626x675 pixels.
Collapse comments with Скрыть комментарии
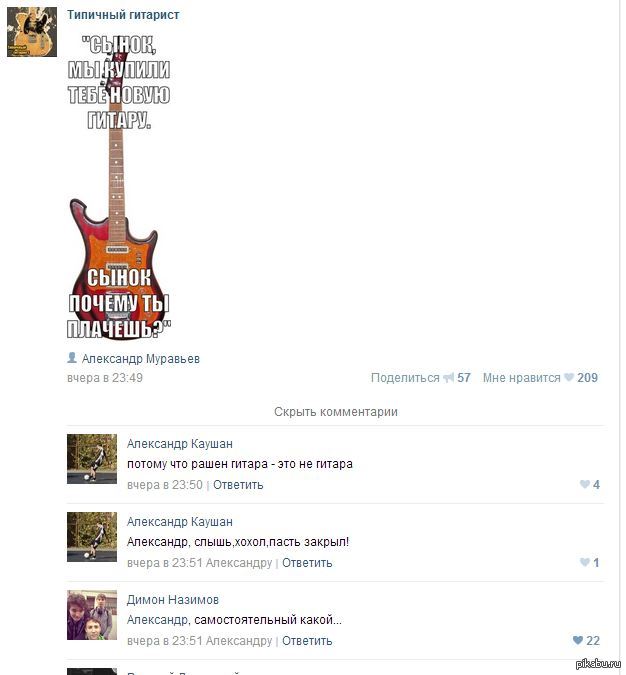tap(336, 412)
